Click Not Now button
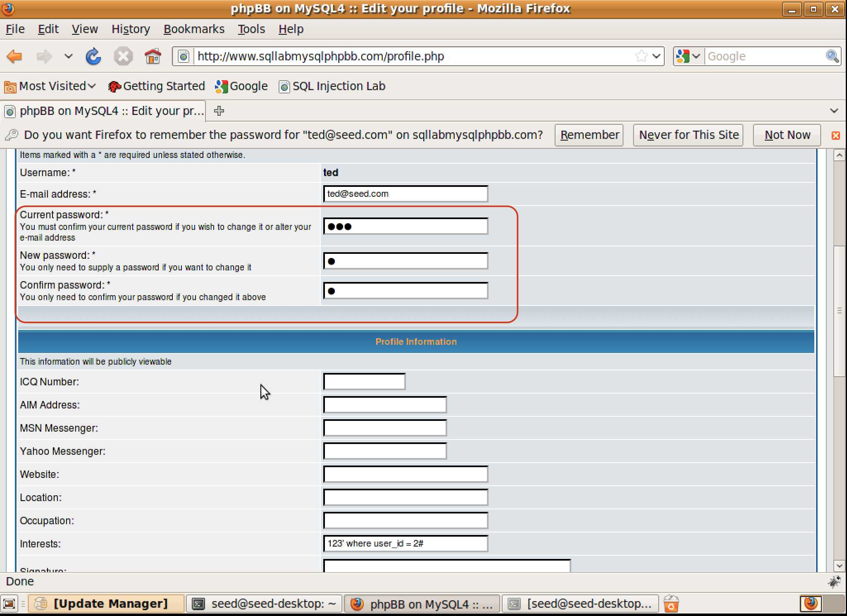The height and width of the screenshot is (616, 847). pyautogui.click(x=787, y=135)
